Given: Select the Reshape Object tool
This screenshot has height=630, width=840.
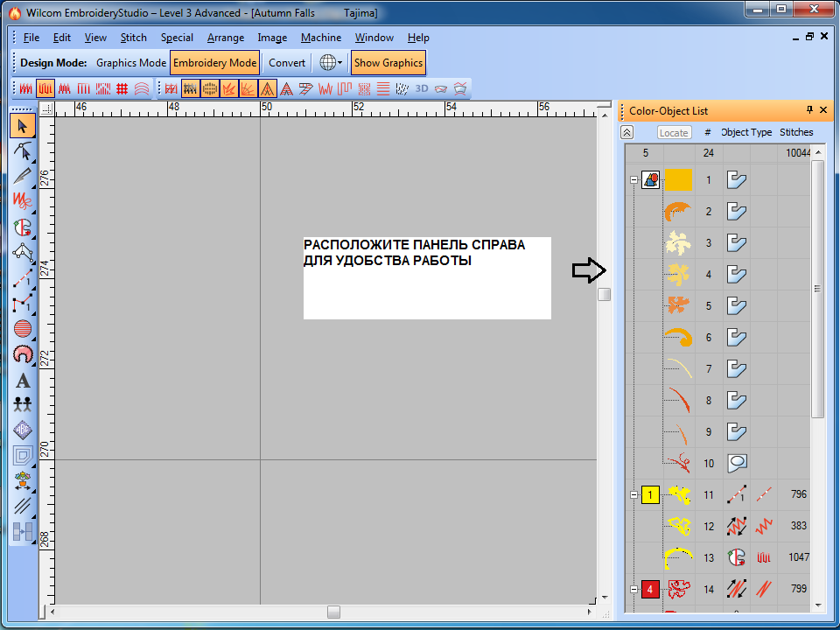Looking at the screenshot, I should [22, 151].
